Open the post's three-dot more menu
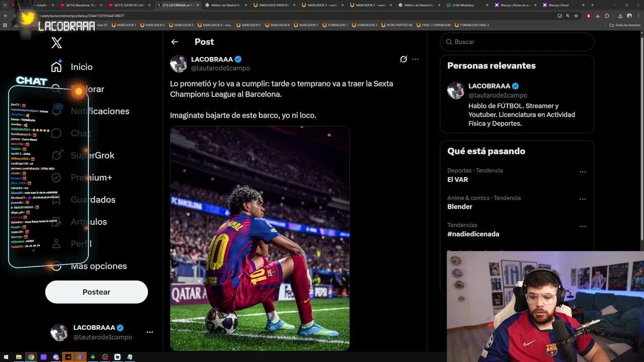Image resolution: width=644 pixels, height=362 pixels. click(415, 59)
